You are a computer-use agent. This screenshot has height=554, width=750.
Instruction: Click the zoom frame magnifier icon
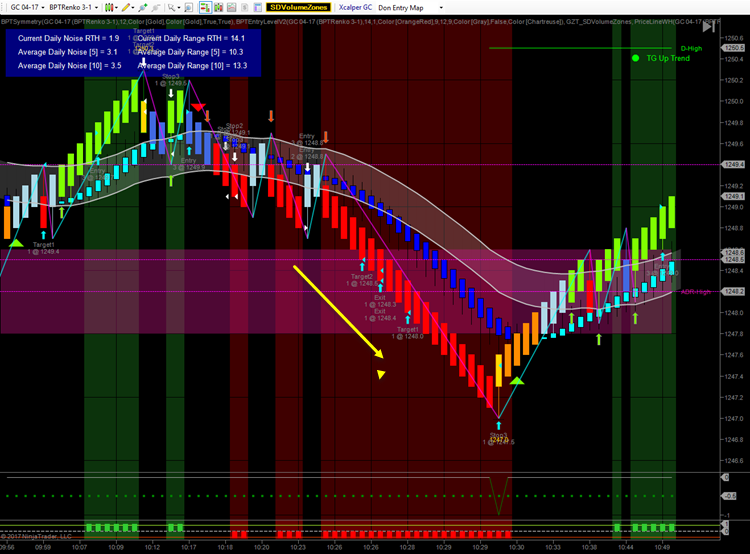coord(188,7)
